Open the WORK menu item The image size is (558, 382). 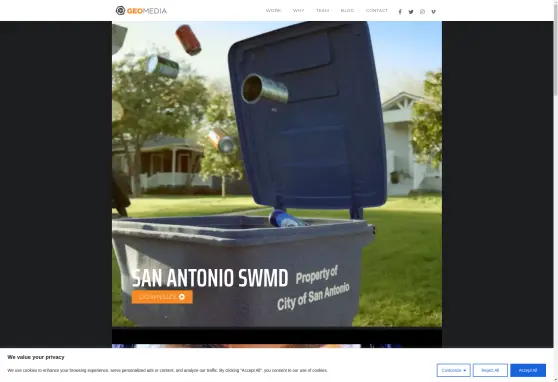(x=273, y=11)
